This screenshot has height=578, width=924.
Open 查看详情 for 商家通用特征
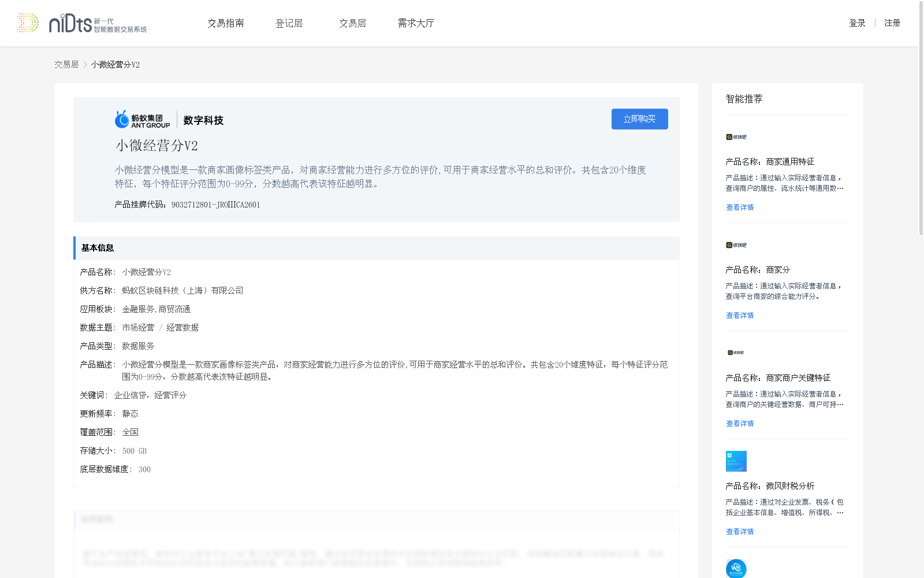740,208
